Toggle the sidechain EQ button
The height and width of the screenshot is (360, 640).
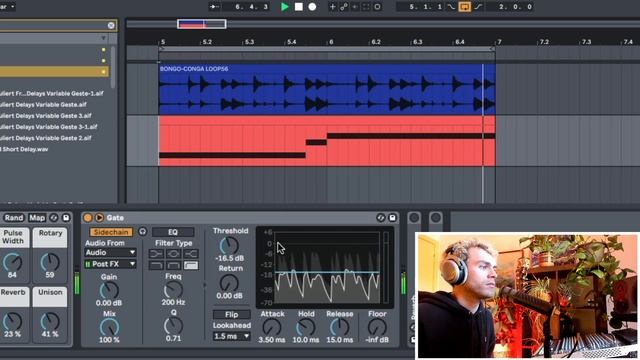(173, 232)
